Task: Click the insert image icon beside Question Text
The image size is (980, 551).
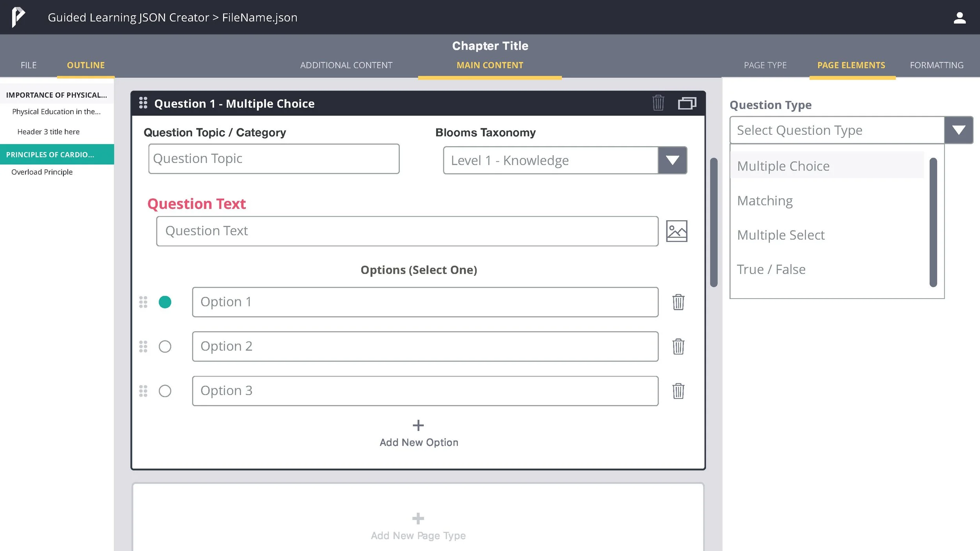Action: pyautogui.click(x=677, y=231)
